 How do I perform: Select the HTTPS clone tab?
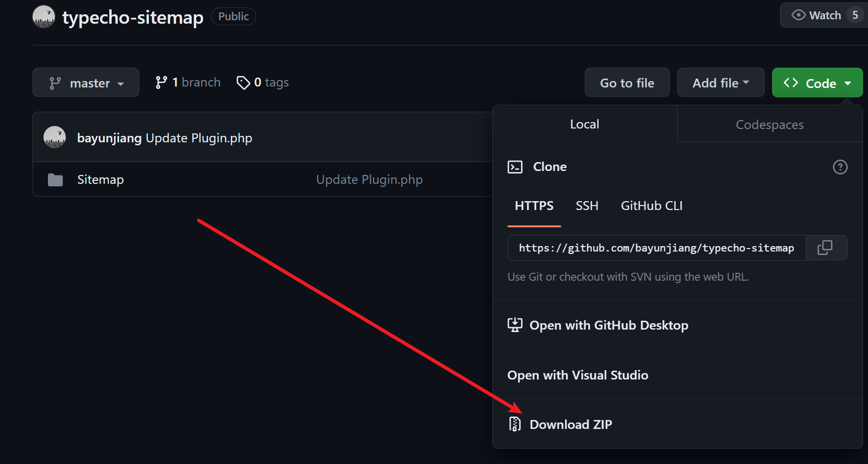coord(534,206)
